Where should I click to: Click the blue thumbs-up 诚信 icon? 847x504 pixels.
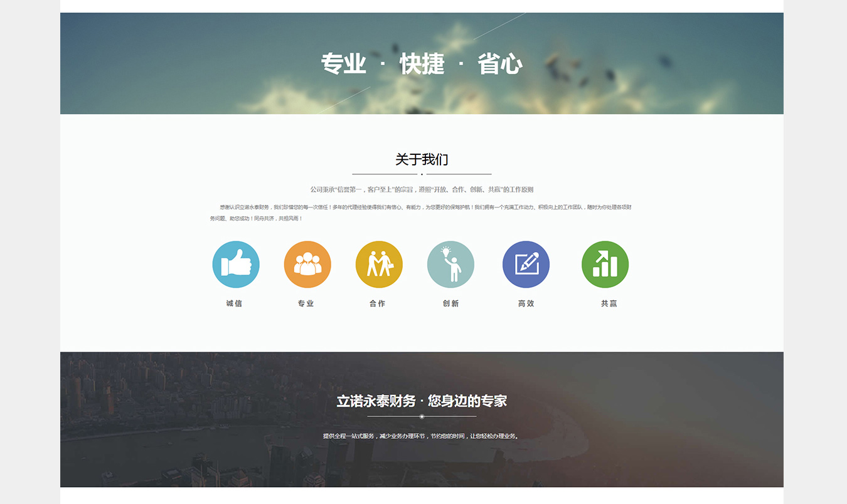[x=236, y=265]
